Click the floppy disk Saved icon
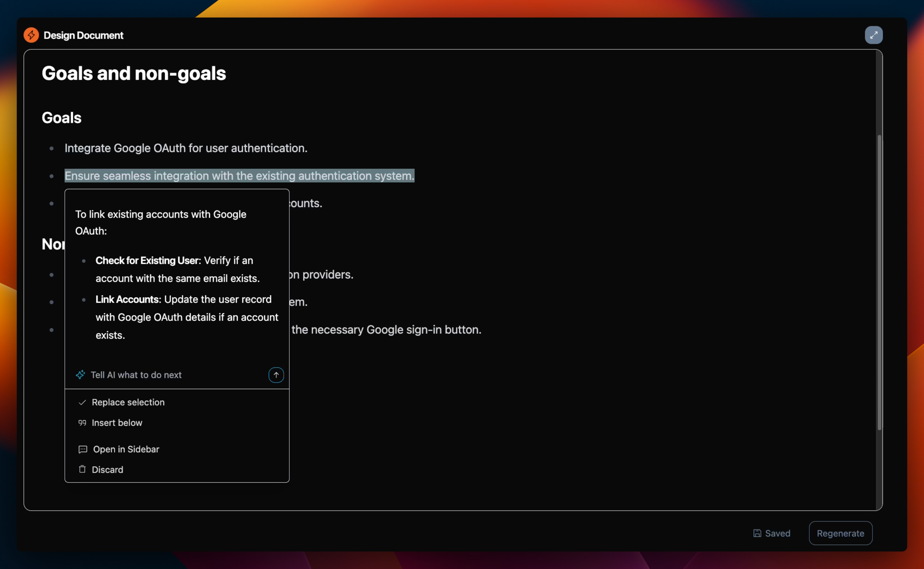 coord(757,533)
